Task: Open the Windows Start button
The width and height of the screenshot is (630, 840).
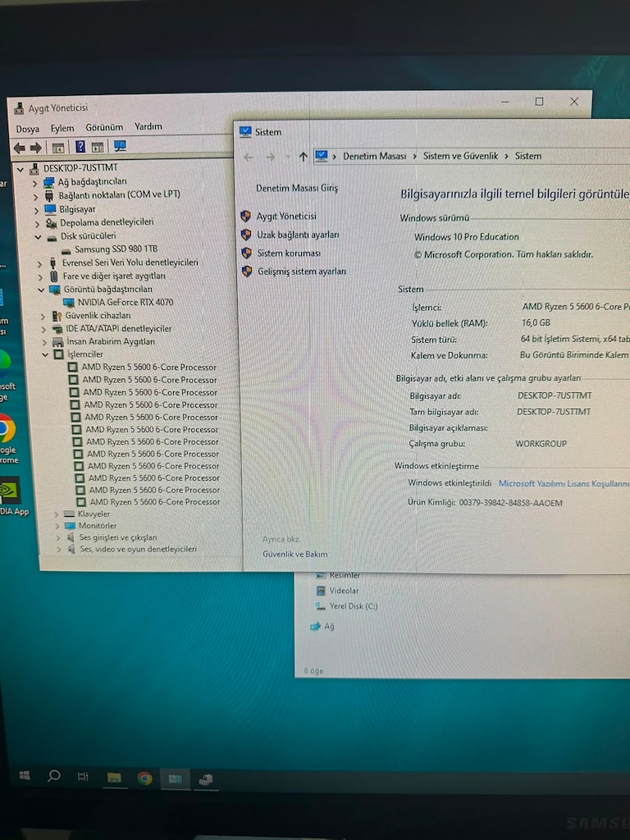Action: [24, 776]
